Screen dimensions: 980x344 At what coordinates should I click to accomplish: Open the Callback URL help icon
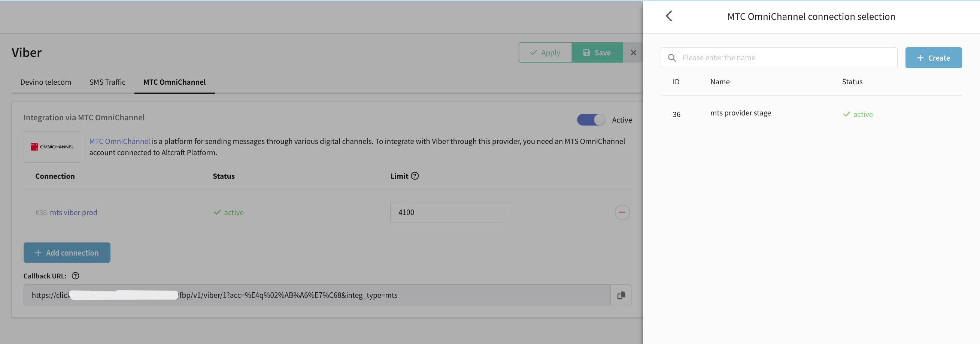click(x=75, y=276)
